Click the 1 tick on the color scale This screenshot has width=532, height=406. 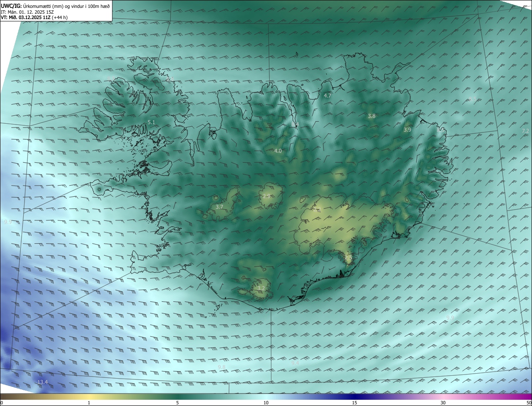tap(89, 403)
